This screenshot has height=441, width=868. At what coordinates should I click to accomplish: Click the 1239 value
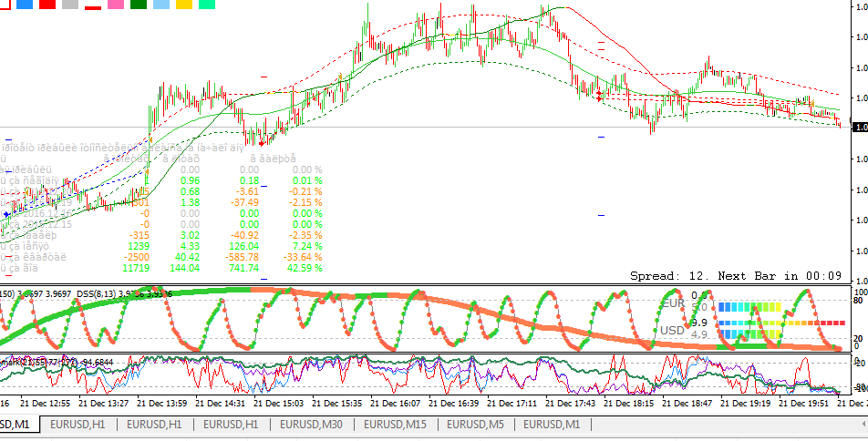point(139,246)
